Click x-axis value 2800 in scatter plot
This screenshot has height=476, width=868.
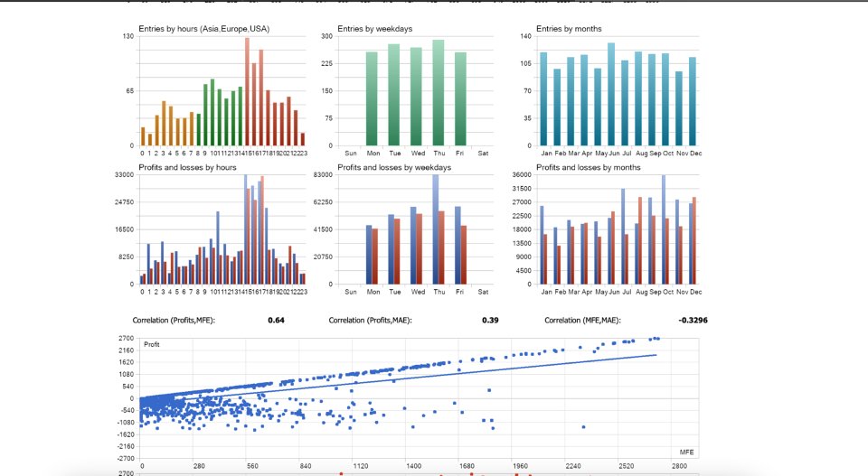[679, 467]
